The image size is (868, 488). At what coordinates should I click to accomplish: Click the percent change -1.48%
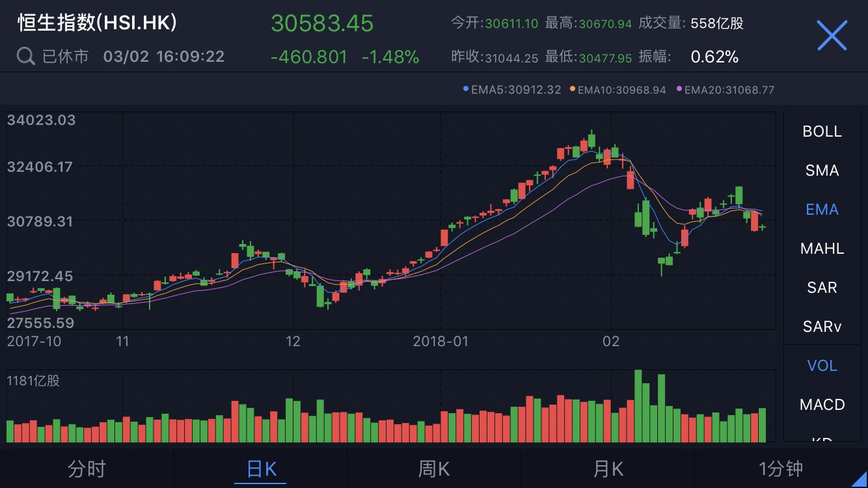pos(390,57)
